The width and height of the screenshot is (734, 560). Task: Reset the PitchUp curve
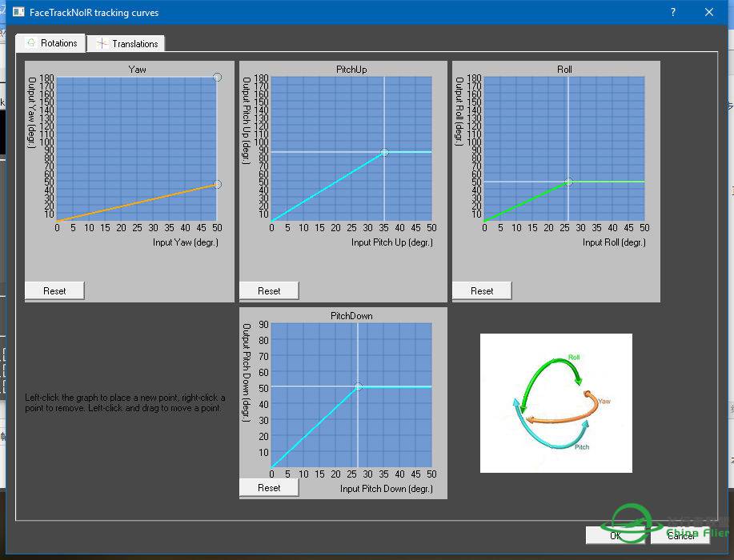(x=269, y=290)
